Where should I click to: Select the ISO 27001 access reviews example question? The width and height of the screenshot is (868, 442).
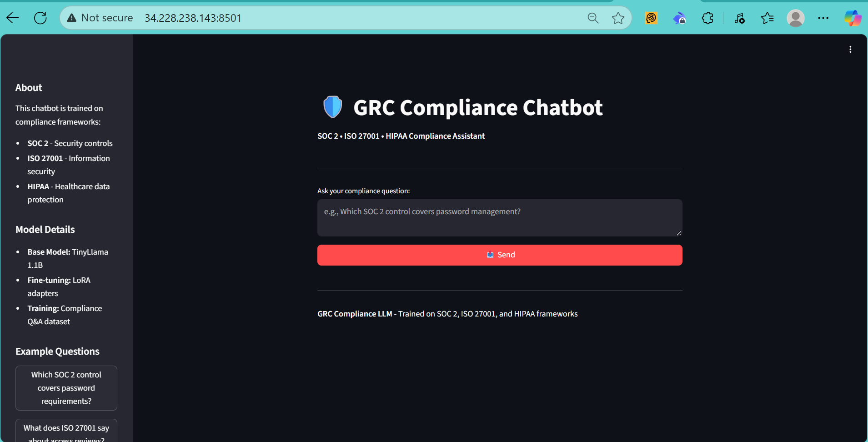click(x=66, y=430)
